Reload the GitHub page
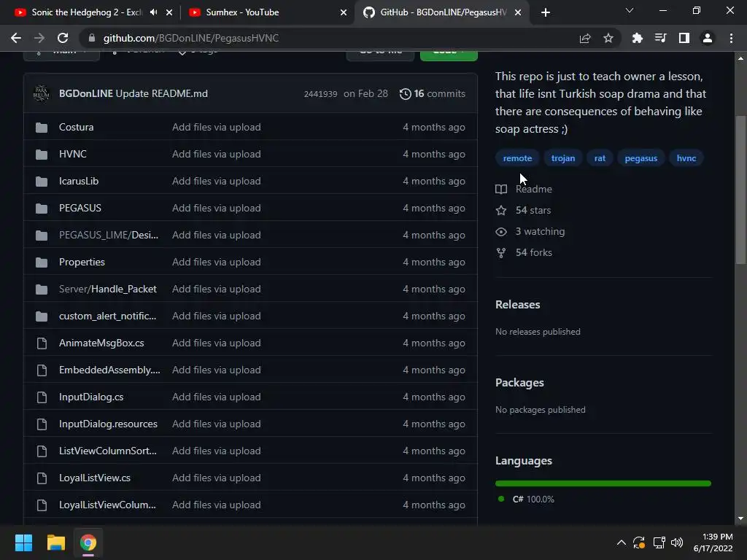 (x=63, y=38)
